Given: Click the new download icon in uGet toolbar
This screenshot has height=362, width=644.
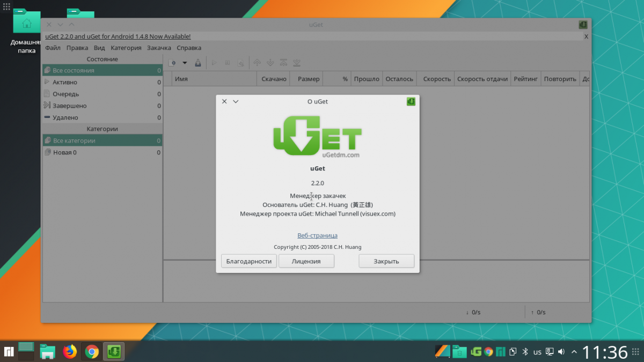Looking at the screenshot, I should pos(172,63).
